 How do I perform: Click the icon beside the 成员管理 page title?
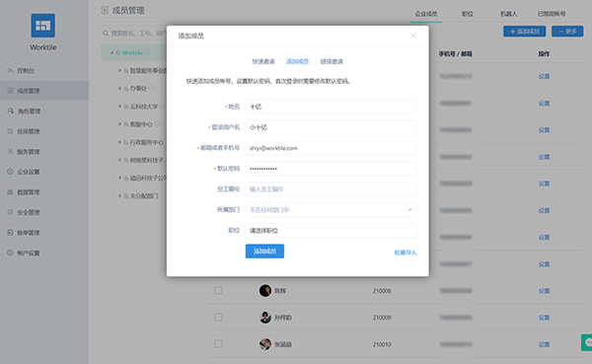pyautogui.click(x=105, y=10)
